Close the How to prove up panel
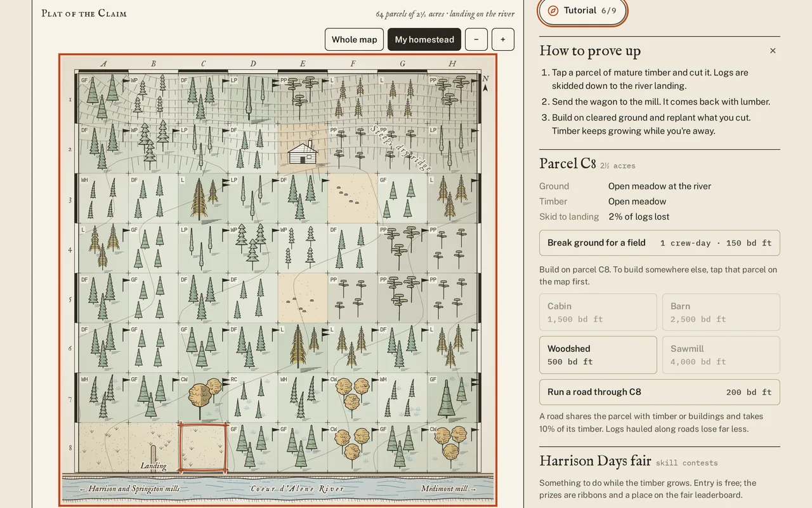 [x=773, y=51]
